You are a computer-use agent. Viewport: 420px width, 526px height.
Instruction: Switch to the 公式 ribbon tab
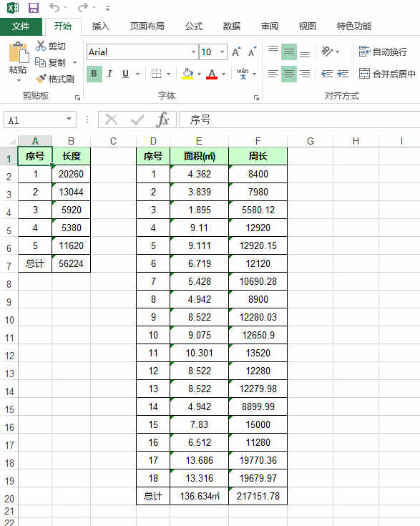[x=194, y=26]
